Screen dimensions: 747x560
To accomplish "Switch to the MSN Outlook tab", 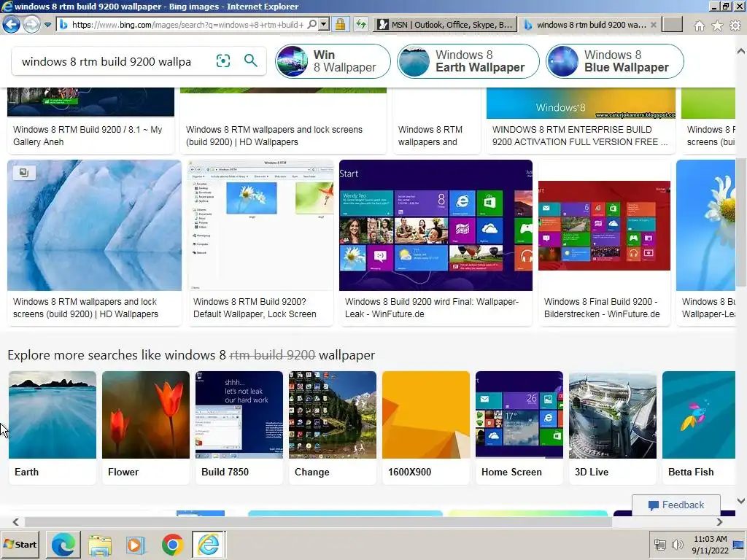I will [x=446, y=25].
